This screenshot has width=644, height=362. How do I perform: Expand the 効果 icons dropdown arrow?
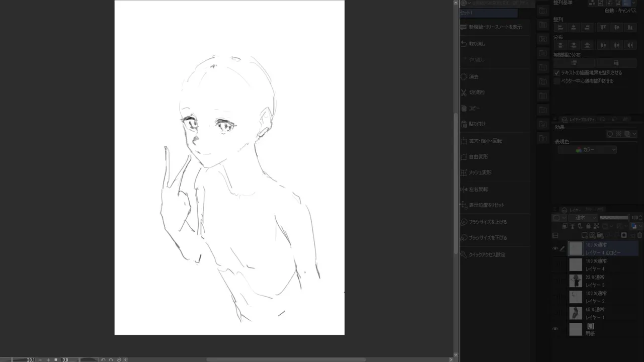coord(634,134)
